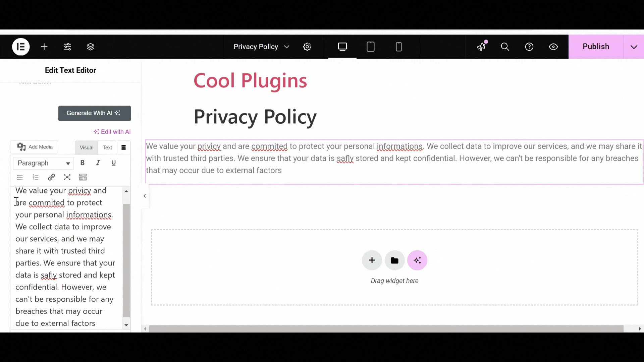The width and height of the screenshot is (644, 362).
Task: Open the Elementor logo menu
Action: 21,47
